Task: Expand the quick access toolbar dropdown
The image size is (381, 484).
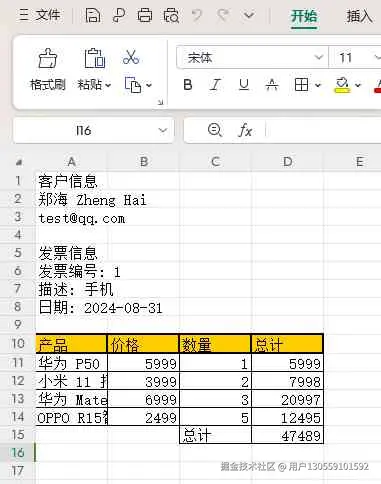Action: coord(249,15)
